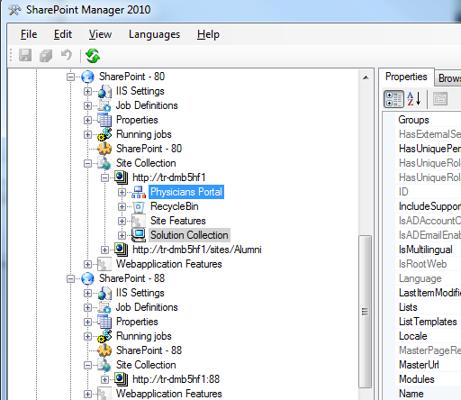Select the SharePoint - 88 child node label with gear
Viewport: 461px width, 400px height.
pos(149,350)
